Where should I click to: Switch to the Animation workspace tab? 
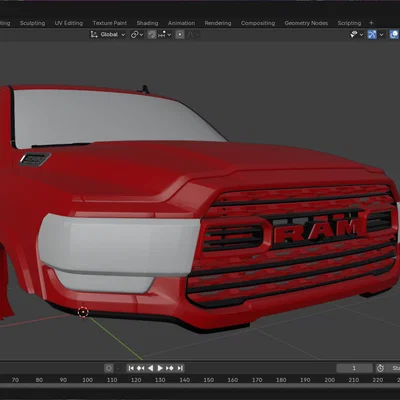181,23
